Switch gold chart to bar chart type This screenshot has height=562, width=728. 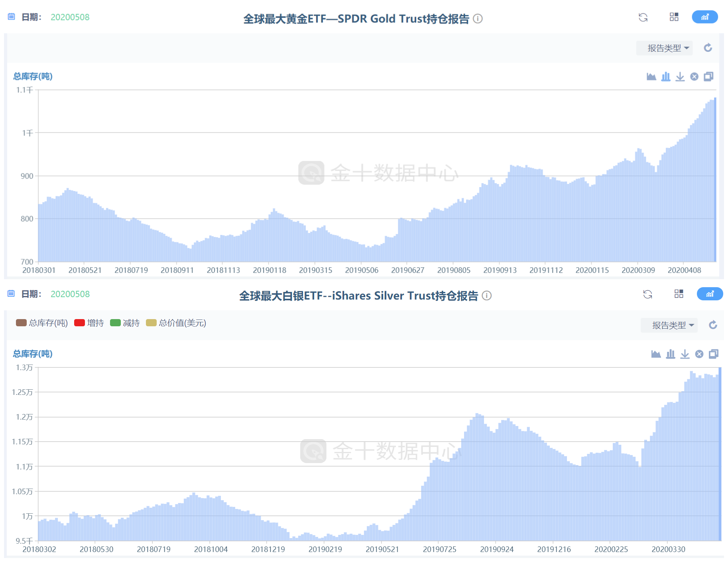tap(666, 77)
